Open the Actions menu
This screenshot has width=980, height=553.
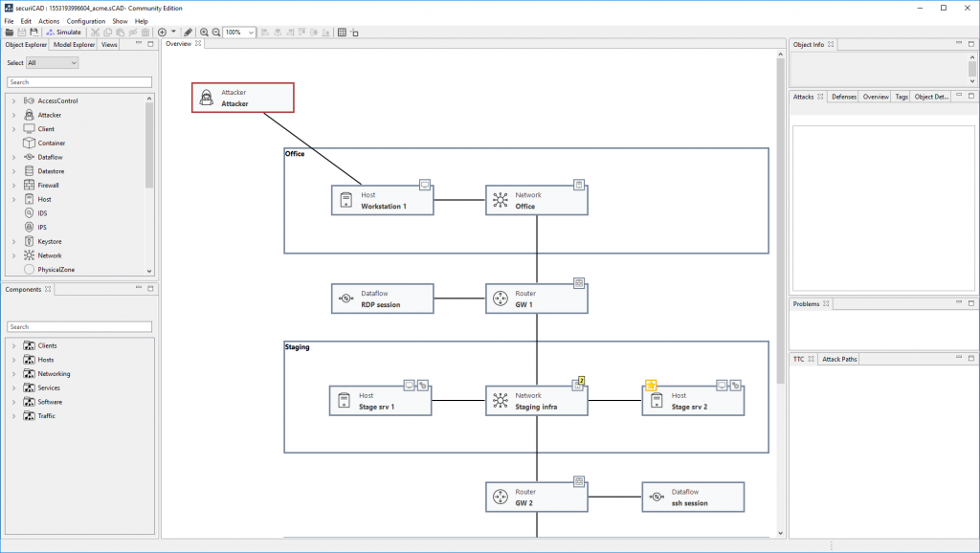click(49, 21)
